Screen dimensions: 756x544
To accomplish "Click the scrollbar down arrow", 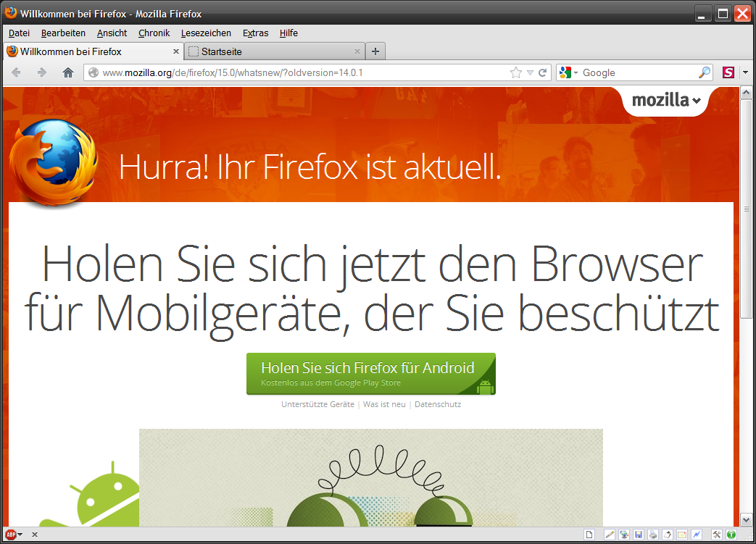I will [747, 520].
